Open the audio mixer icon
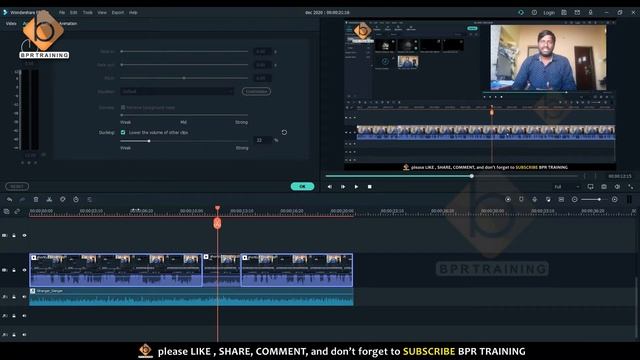 548,200
